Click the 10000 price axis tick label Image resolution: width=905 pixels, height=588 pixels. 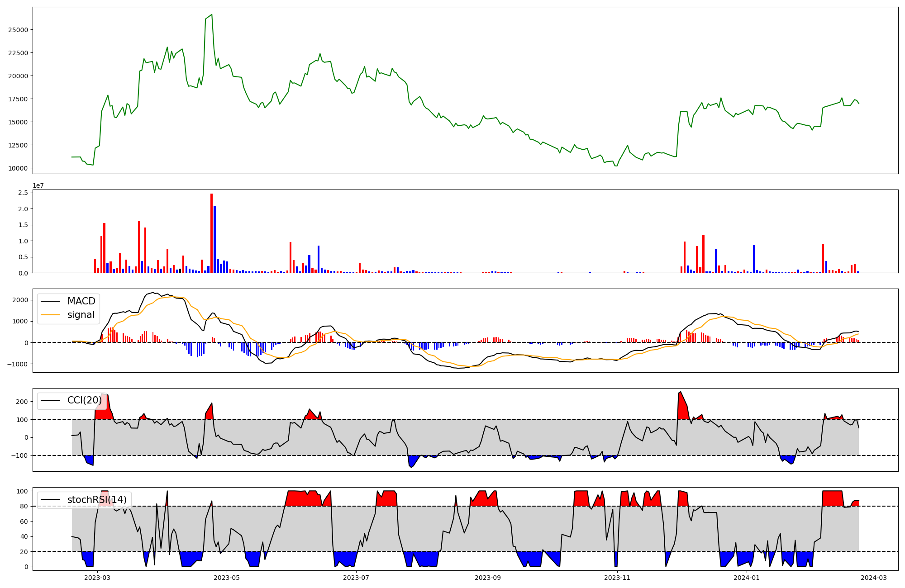click(x=18, y=168)
